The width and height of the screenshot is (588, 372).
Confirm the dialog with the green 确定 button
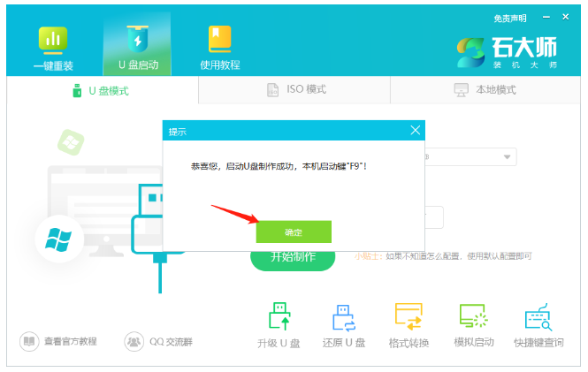[294, 232]
